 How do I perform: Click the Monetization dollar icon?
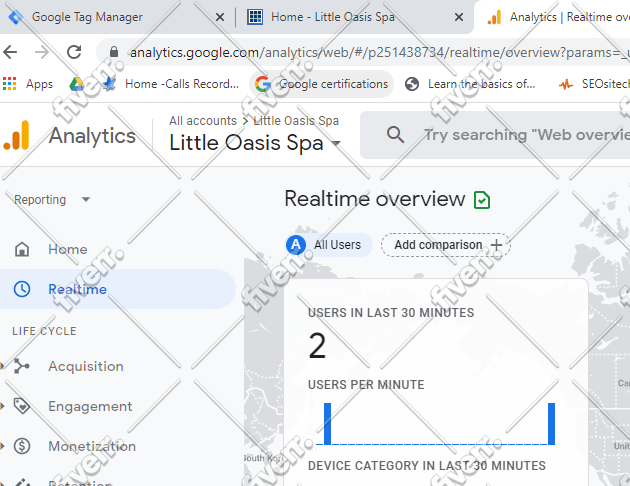[x=22, y=446]
